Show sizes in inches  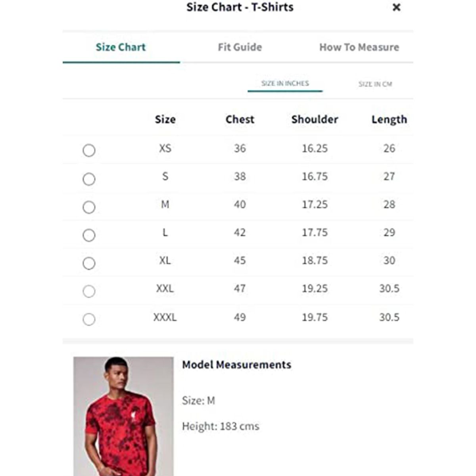point(285,83)
